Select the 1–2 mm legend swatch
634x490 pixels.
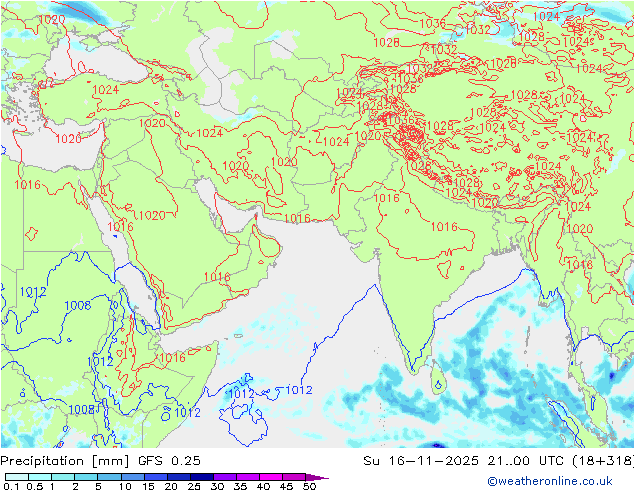tap(63, 477)
